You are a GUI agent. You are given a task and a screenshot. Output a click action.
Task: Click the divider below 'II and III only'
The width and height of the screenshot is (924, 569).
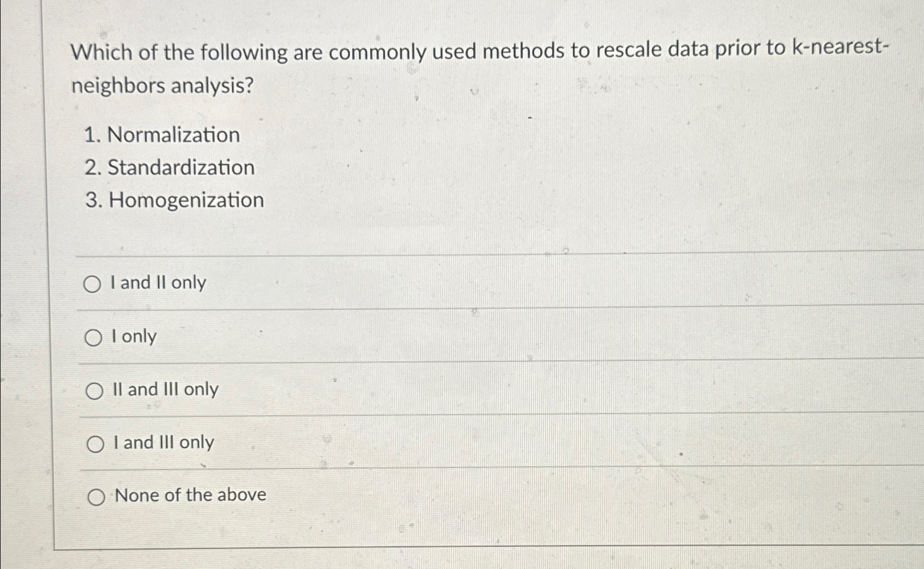[439, 416]
